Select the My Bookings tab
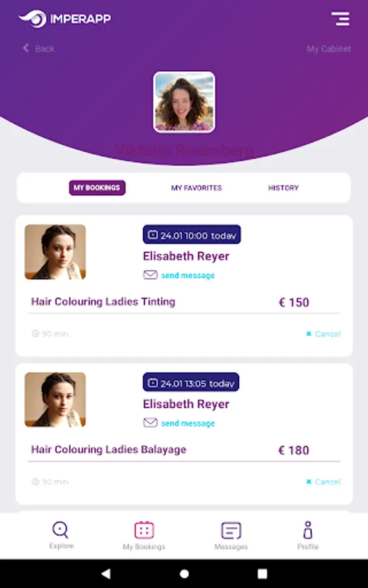The image size is (368, 588). click(97, 188)
